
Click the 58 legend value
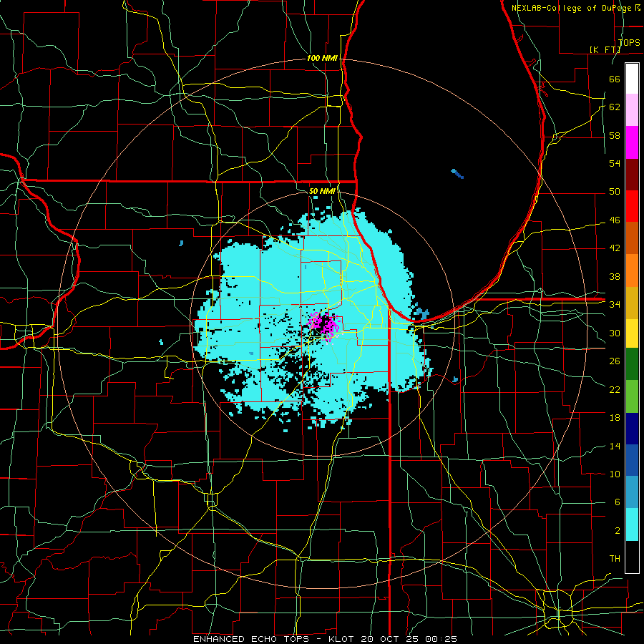tap(615, 135)
